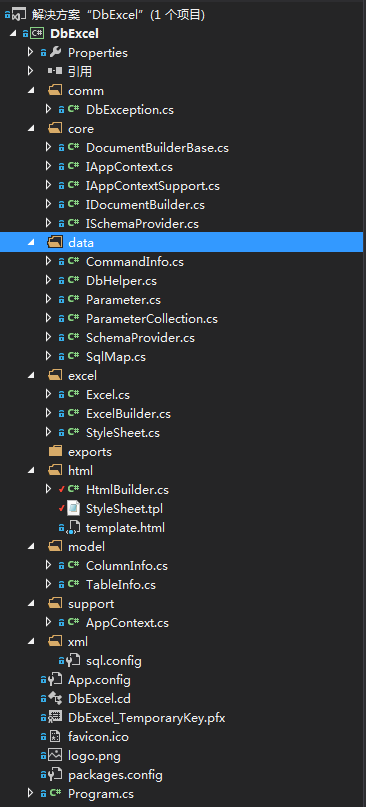Collapse the DbExcel project node
The width and height of the screenshot is (366, 807).
(12, 33)
